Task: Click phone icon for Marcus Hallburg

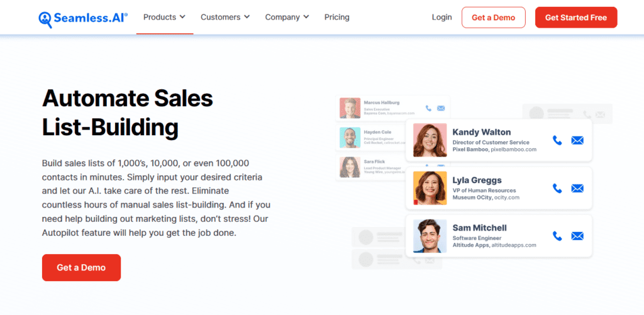Action: tap(428, 108)
